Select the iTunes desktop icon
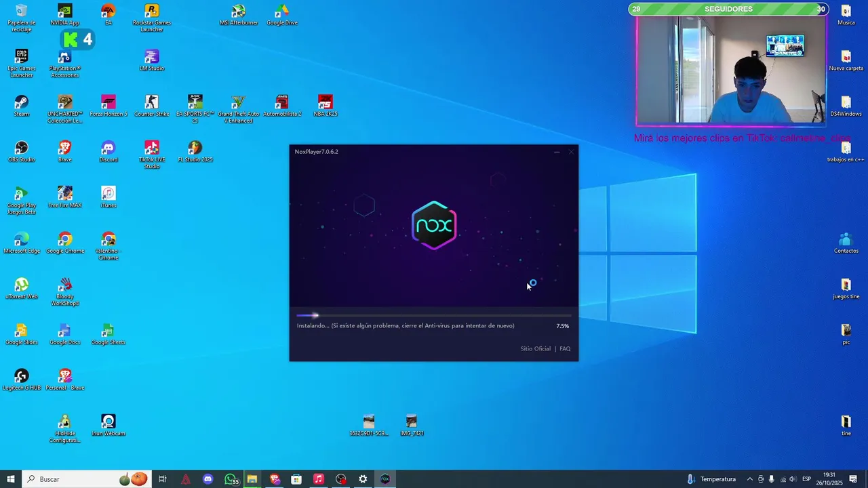The image size is (868, 488). pyautogui.click(x=108, y=197)
